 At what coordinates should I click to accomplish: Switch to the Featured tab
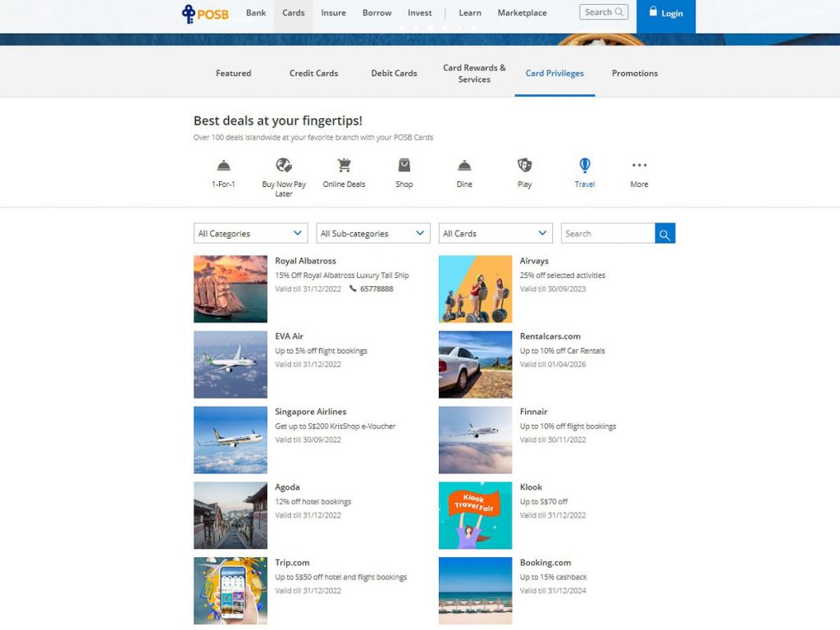click(x=234, y=73)
